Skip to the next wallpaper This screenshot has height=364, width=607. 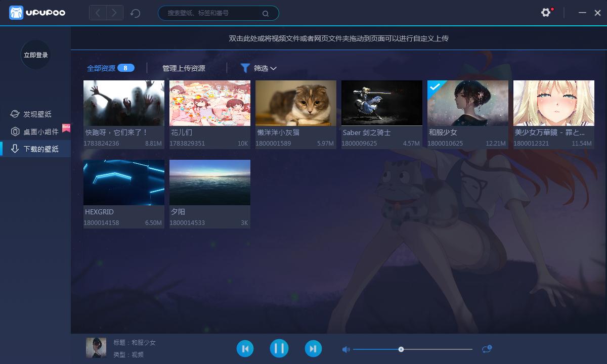click(313, 348)
